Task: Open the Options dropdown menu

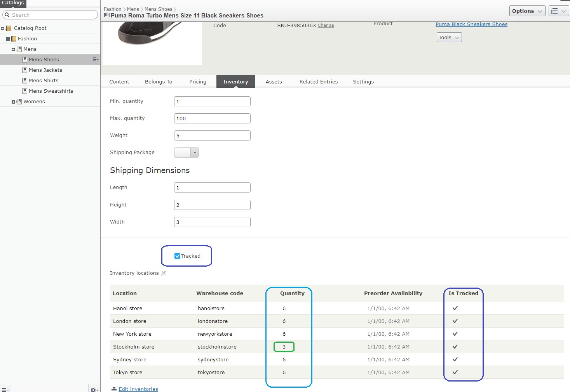Action: 527,11
